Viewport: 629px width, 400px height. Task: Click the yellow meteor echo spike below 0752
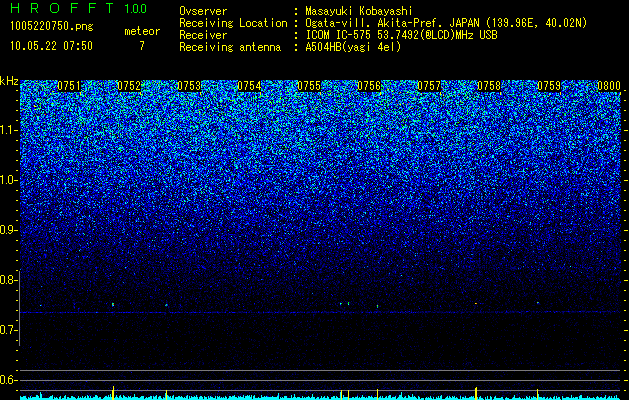pyautogui.click(x=113, y=393)
